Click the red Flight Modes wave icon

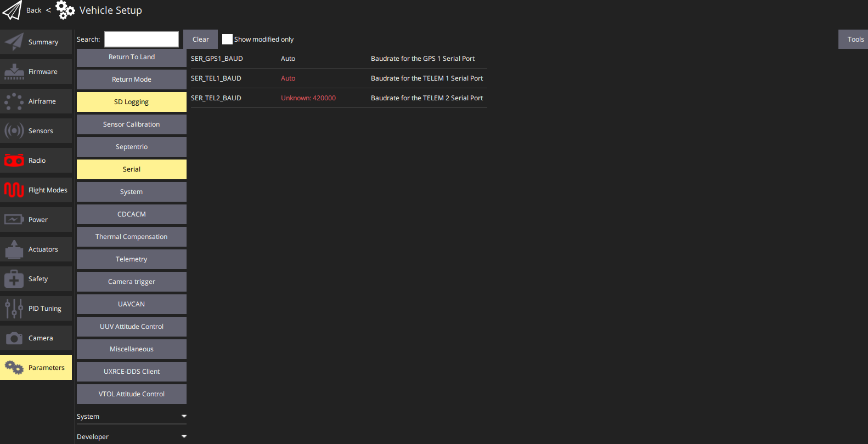click(x=14, y=190)
